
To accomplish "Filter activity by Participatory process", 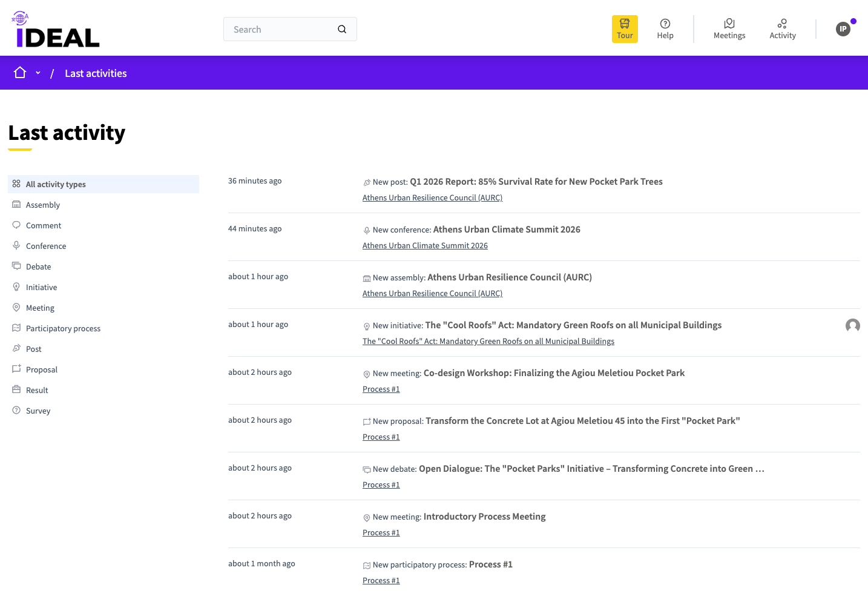I will pyautogui.click(x=63, y=328).
